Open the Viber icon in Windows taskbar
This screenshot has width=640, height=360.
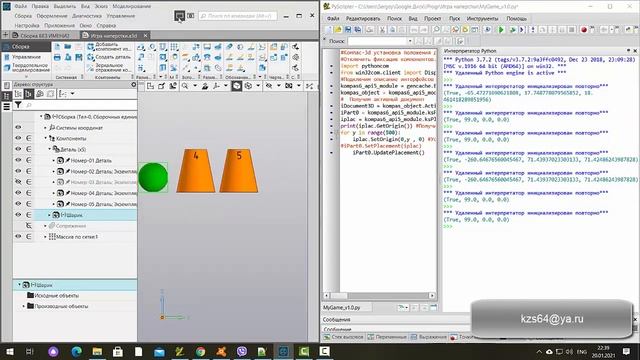point(242,351)
